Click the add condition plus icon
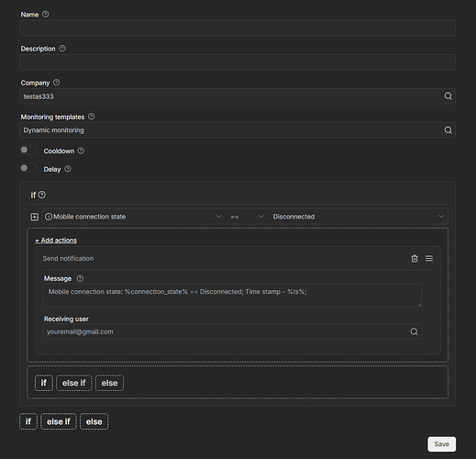476x459 pixels. click(x=35, y=217)
